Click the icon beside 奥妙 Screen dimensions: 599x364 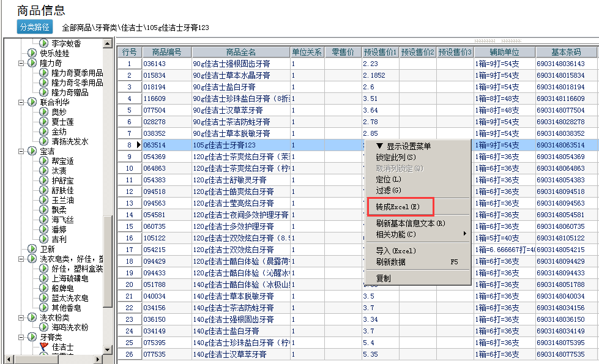coord(44,112)
